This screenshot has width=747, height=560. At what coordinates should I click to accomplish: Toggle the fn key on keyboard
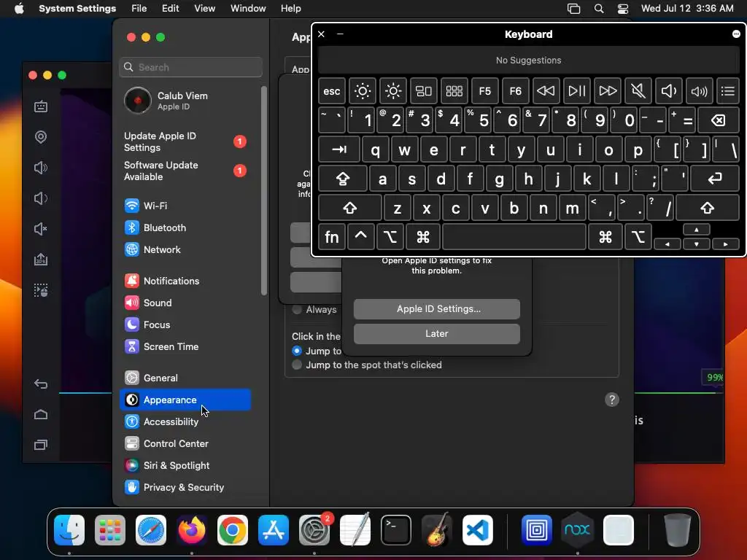[332, 237]
